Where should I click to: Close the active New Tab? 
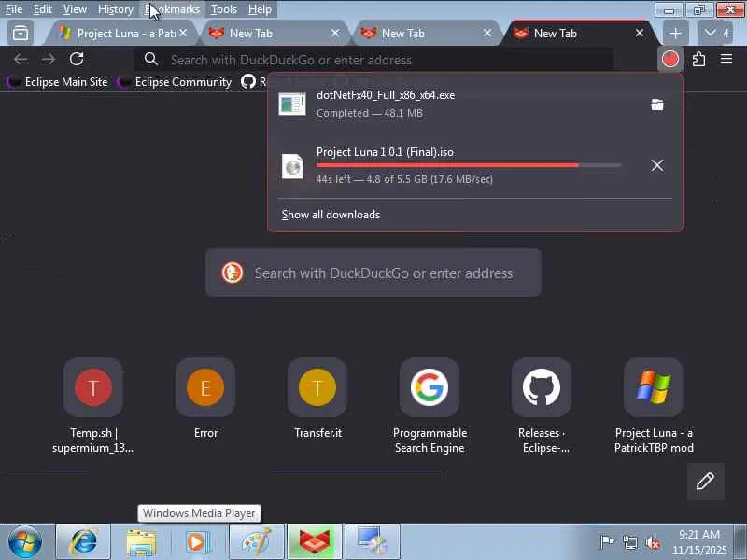click(x=640, y=33)
